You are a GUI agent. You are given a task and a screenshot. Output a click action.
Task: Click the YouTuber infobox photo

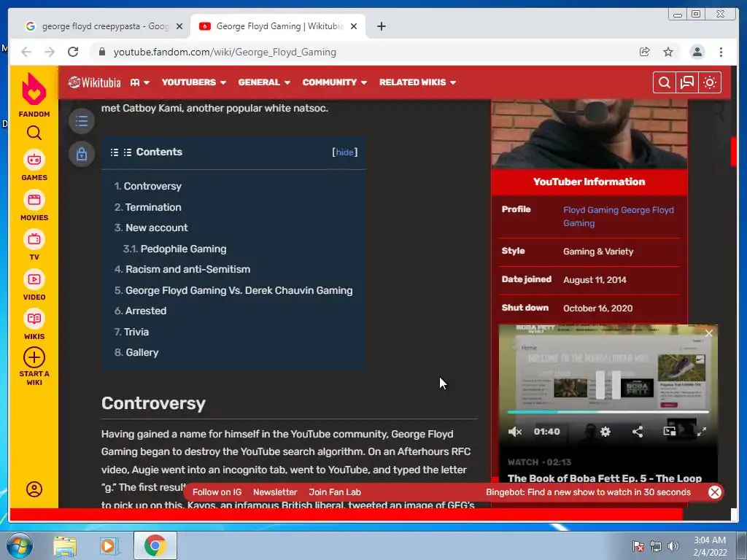(x=589, y=133)
